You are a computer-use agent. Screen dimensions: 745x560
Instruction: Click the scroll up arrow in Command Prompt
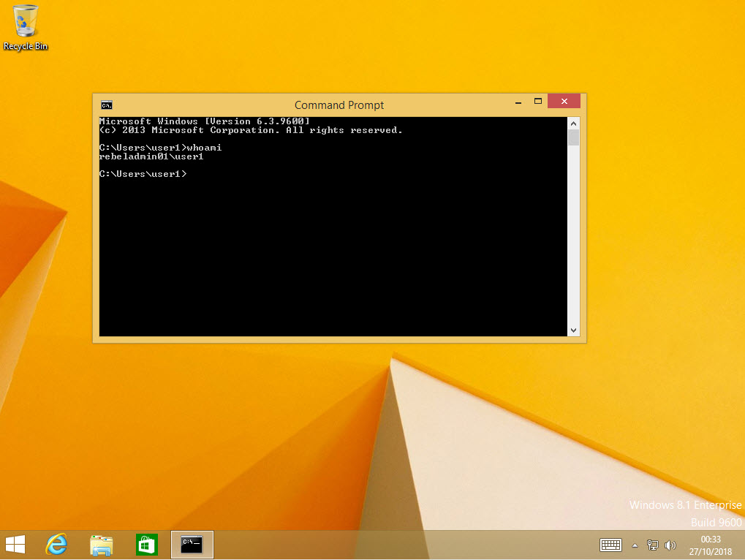tap(573, 124)
